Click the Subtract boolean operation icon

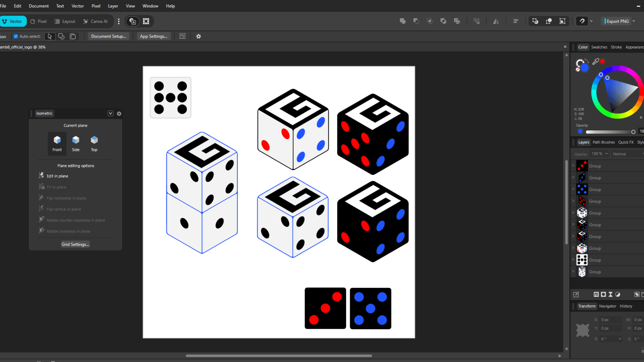coord(416,21)
